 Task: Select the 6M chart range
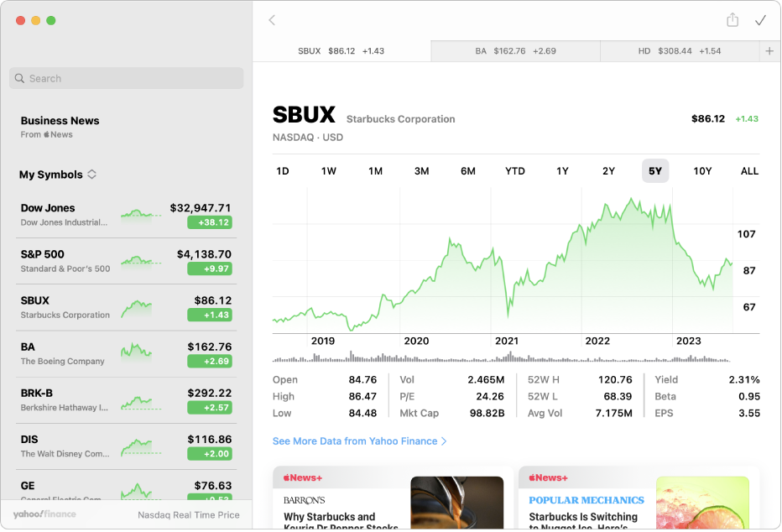(468, 171)
